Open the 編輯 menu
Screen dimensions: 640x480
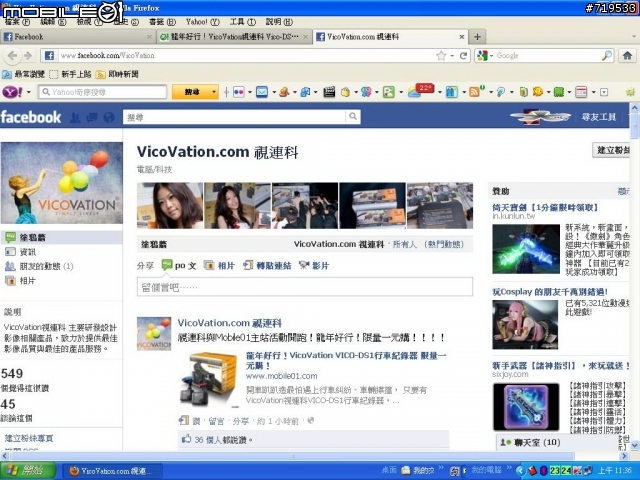53,22
